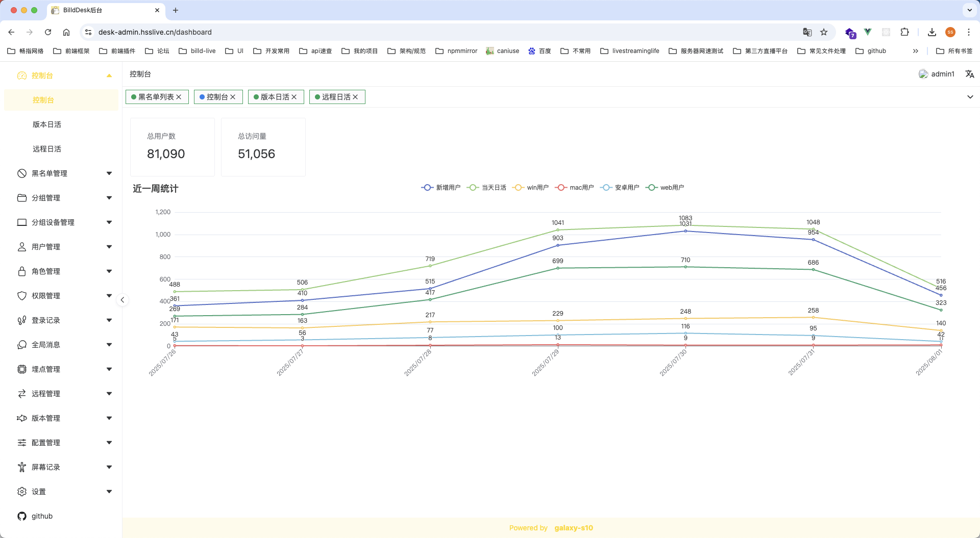The height and width of the screenshot is (538, 980).
Task: Click the 登录记录 footprints icon
Action: tap(22, 320)
